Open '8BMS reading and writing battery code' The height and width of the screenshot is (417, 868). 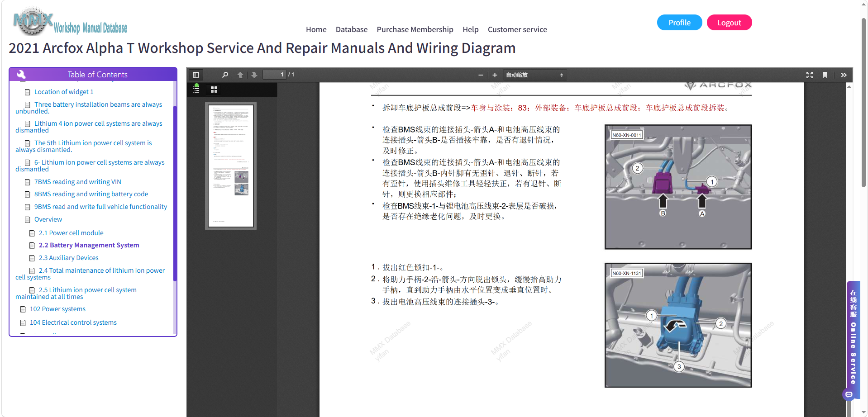pyautogui.click(x=91, y=194)
